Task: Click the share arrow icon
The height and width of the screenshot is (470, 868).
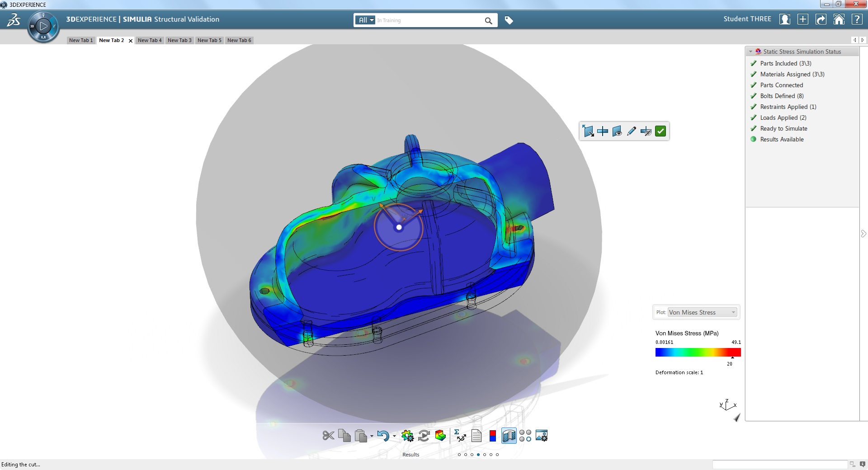Action: (x=821, y=19)
